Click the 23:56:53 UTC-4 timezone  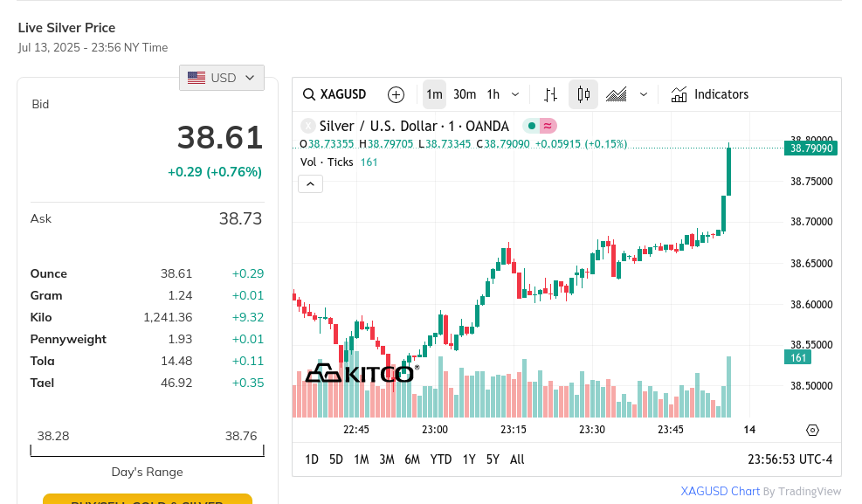coord(790,459)
